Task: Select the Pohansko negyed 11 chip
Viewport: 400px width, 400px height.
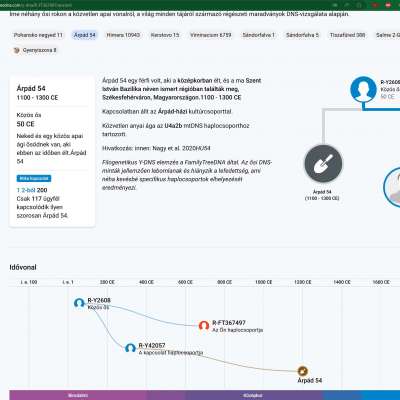Action: [x=38, y=35]
